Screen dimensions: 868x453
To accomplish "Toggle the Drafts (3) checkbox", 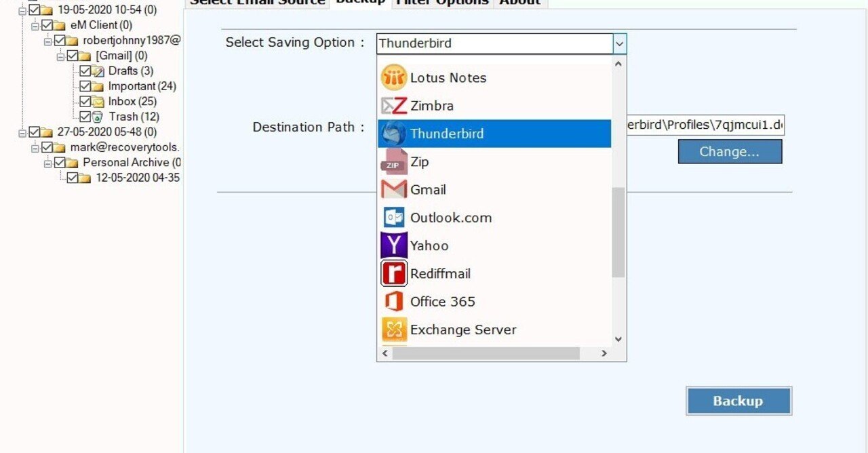I will [x=84, y=71].
